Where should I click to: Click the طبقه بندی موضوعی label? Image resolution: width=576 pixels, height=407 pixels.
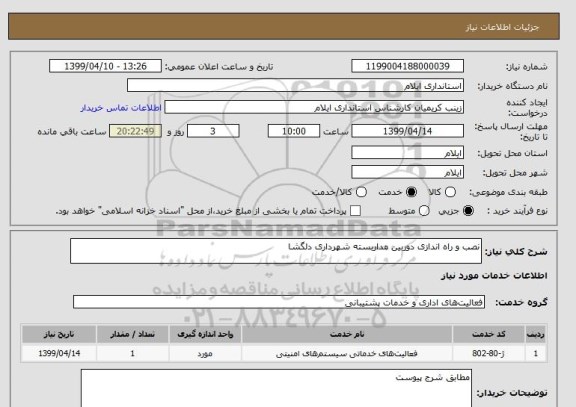point(508,192)
